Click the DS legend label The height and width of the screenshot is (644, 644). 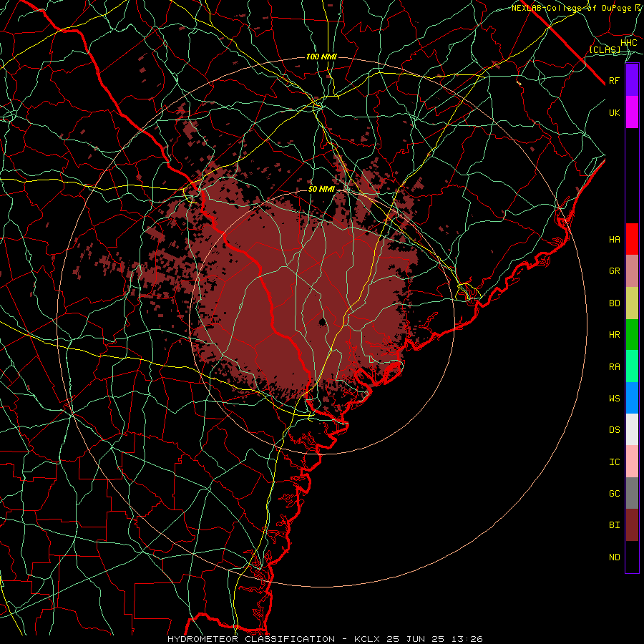tap(614, 430)
